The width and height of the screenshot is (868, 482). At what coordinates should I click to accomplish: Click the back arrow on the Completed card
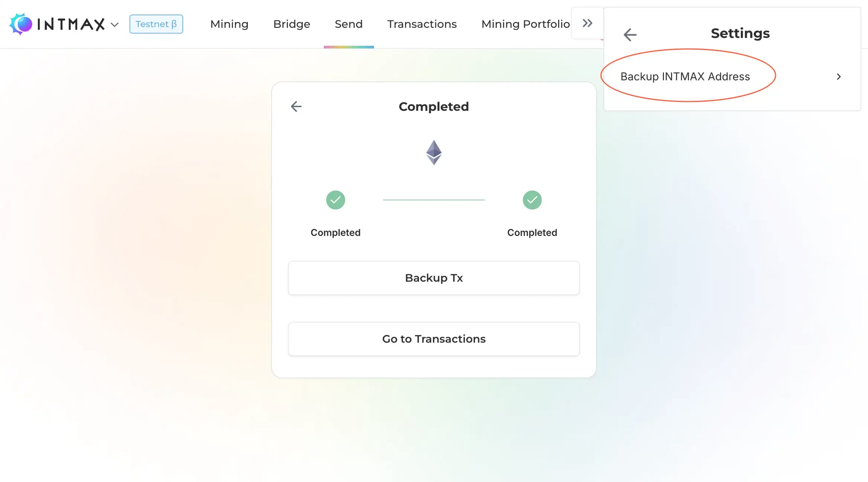click(296, 107)
